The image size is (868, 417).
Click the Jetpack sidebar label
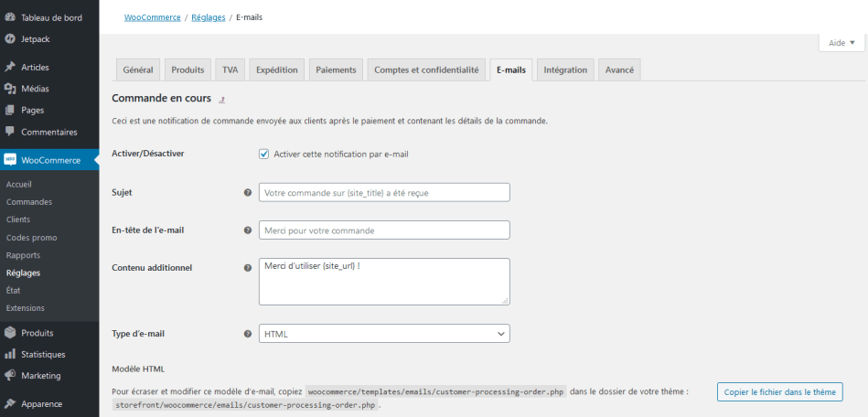35,39
